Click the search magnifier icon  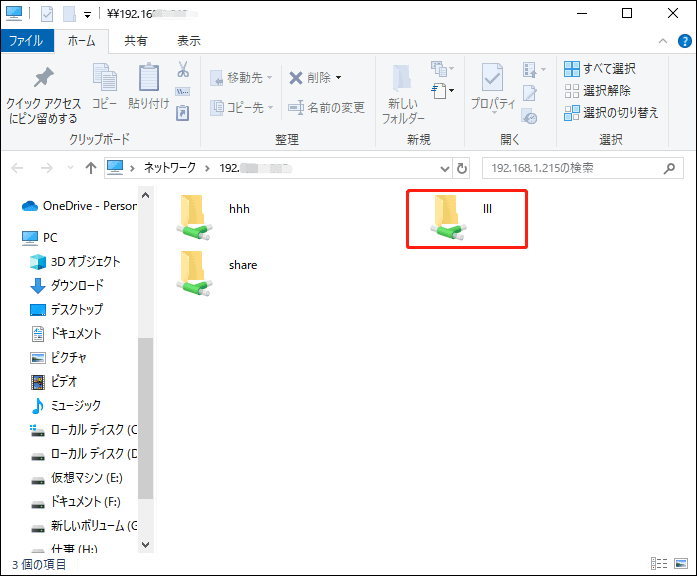(669, 168)
